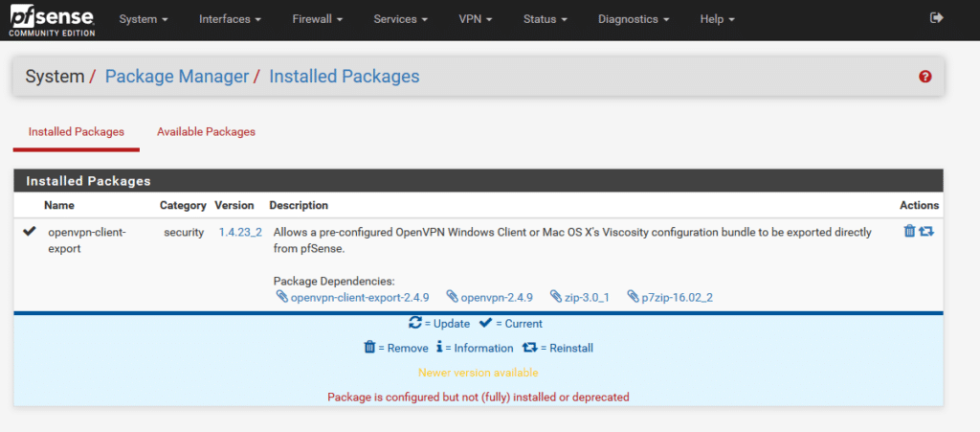Click the paperclip icon beside p7zip-16.02_2
This screenshot has height=432, width=980.
tap(634, 297)
